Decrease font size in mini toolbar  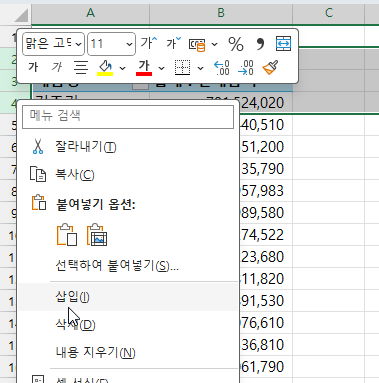click(173, 43)
